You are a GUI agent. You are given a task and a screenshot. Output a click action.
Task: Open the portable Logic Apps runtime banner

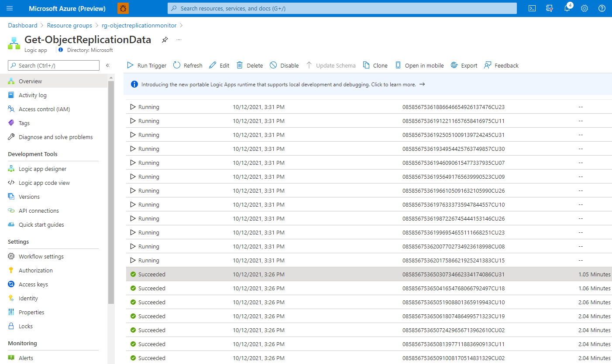[x=368, y=85]
